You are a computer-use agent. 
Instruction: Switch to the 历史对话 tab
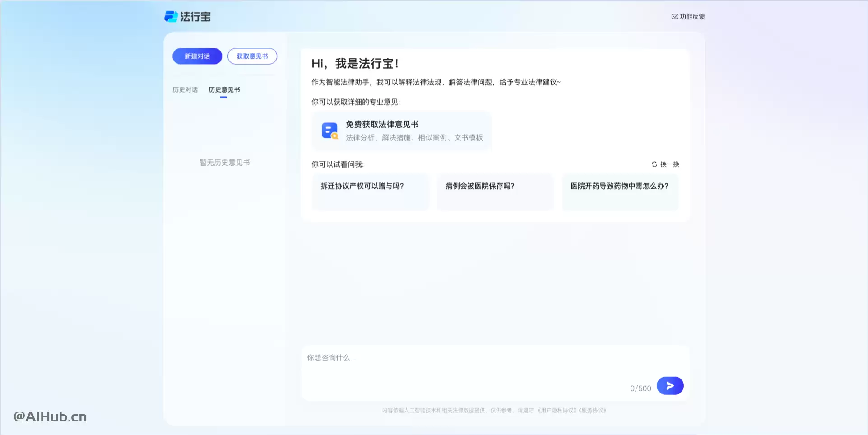[185, 90]
